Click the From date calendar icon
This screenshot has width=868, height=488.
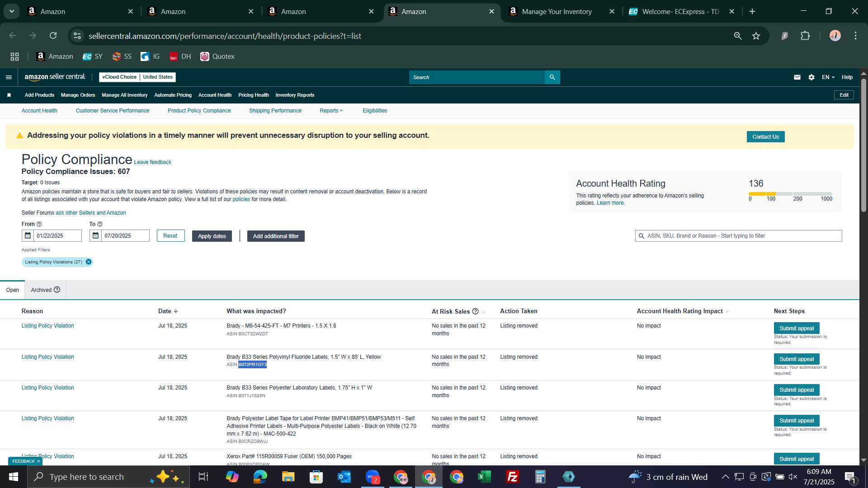[28, 236]
